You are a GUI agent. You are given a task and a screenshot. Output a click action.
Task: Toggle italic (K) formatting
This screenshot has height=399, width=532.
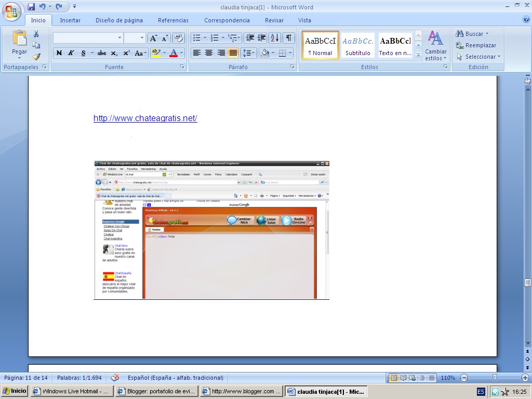coord(71,53)
